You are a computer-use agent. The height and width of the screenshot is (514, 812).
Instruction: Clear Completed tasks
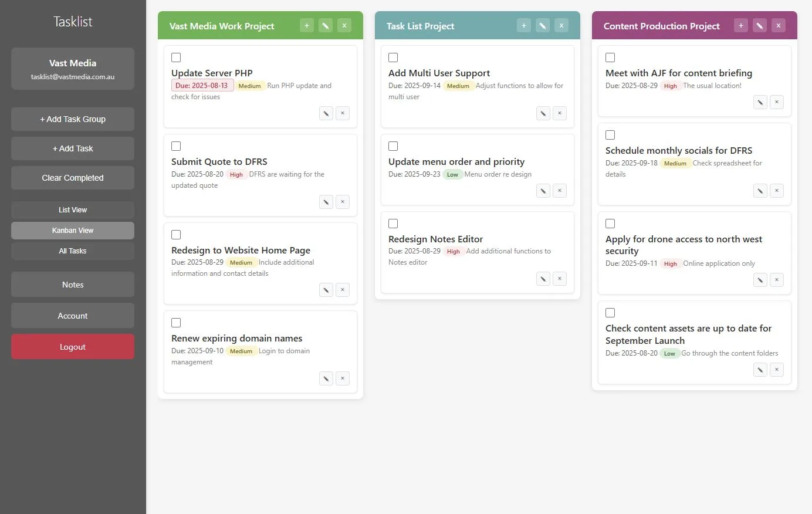tap(73, 178)
